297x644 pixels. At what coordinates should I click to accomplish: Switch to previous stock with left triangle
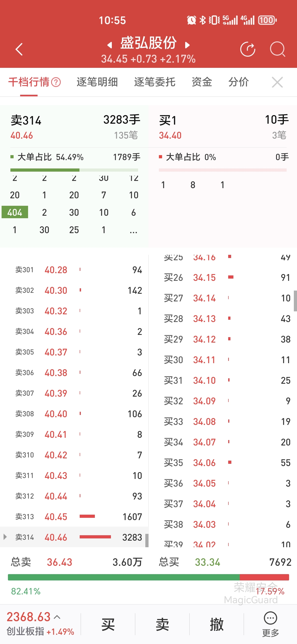click(x=109, y=45)
